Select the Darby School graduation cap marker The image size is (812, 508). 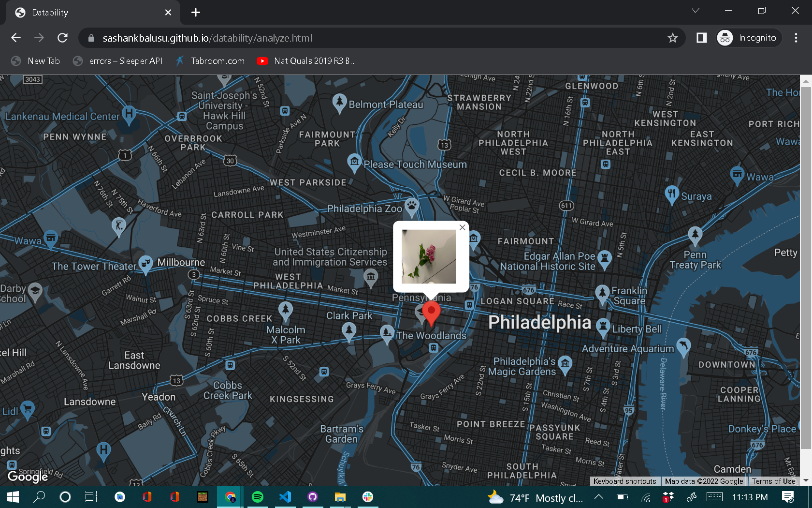point(35,292)
